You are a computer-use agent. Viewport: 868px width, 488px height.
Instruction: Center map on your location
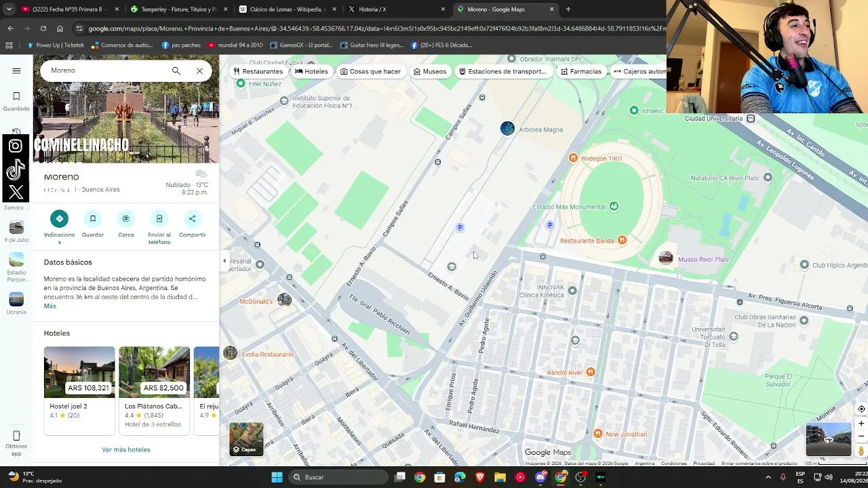tap(861, 409)
